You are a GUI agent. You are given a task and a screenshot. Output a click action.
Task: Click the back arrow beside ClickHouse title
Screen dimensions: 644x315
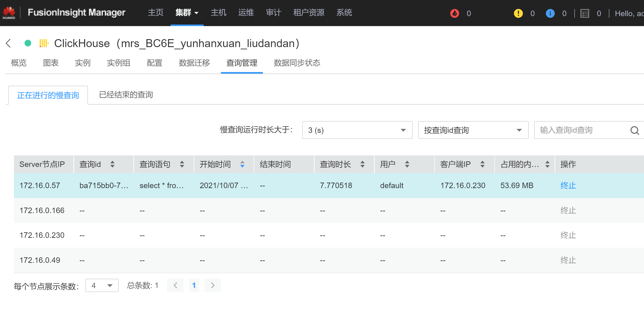click(x=8, y=43)
